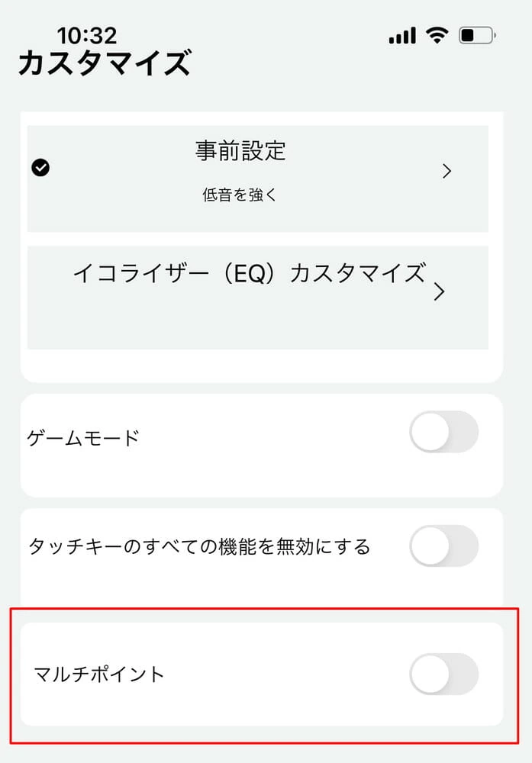The width and height of the screenshot is (532, 763).
Task: Enable the マルチポイント switch
Action: tap(443, 674)
